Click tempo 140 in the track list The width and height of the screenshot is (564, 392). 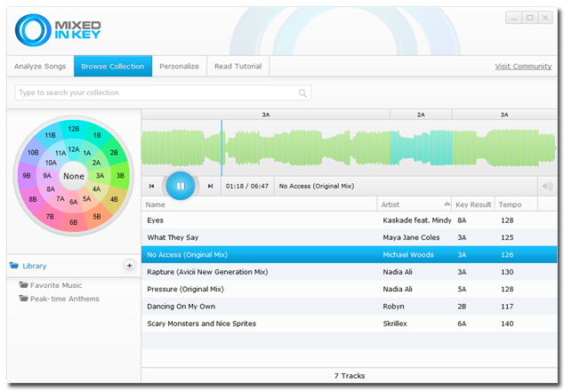(x=507, y=324)
